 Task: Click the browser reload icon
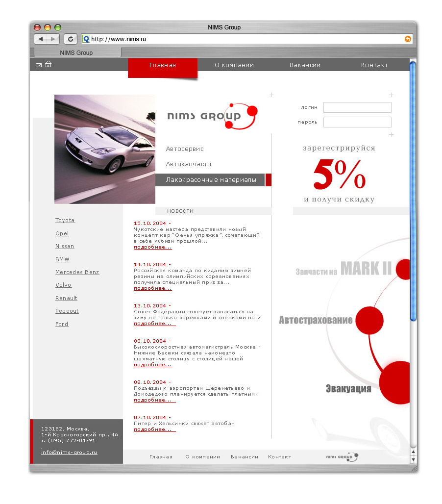pos(70,39)
